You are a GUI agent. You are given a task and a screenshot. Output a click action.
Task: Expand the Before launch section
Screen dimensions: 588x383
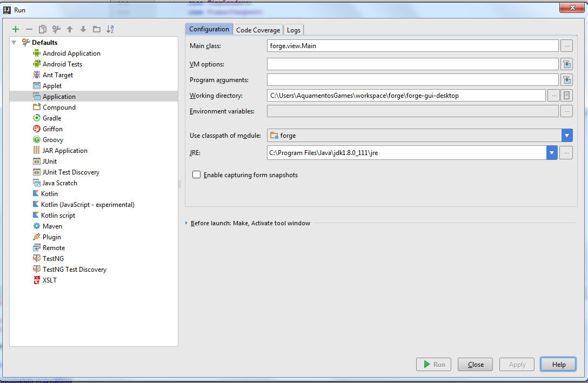pos(186,223)
